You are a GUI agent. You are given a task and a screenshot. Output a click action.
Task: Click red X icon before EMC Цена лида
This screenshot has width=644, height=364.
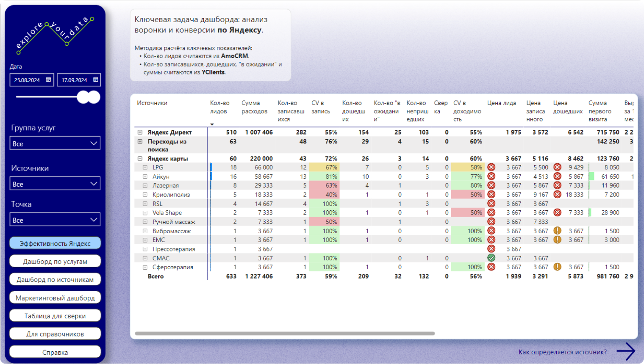491,240
